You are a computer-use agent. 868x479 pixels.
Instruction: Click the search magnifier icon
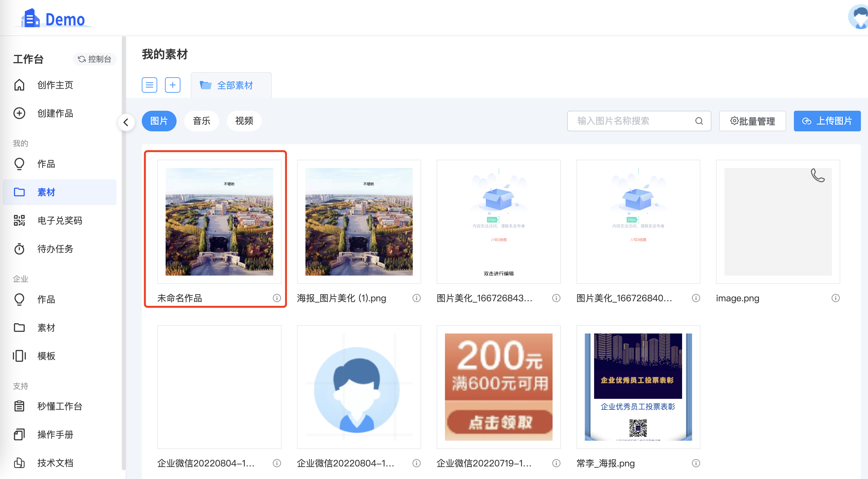click(699, 121)
